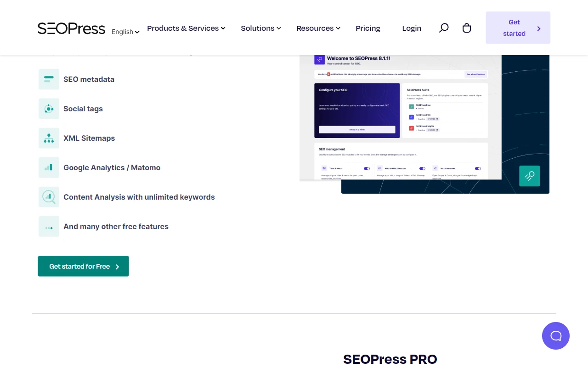Click the Setup in 5 mins button
Screen dimensions: 588x368
click(x=357, y=130)
